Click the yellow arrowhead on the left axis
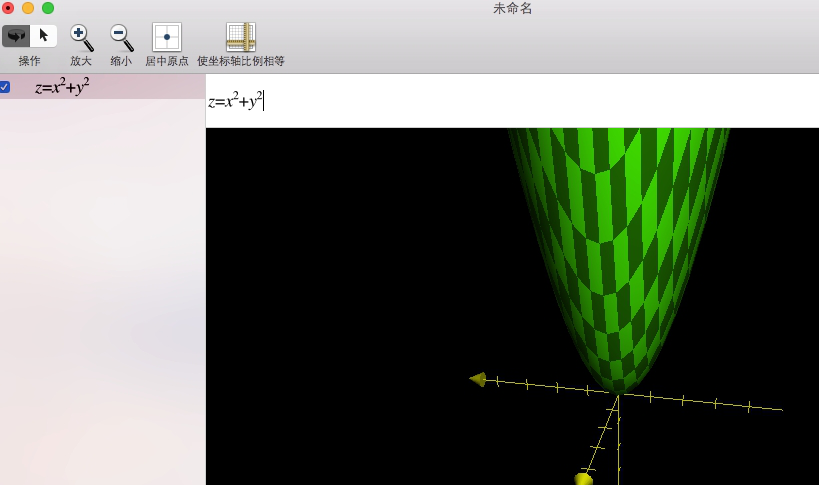819x504 pixels. pos(478,379)
